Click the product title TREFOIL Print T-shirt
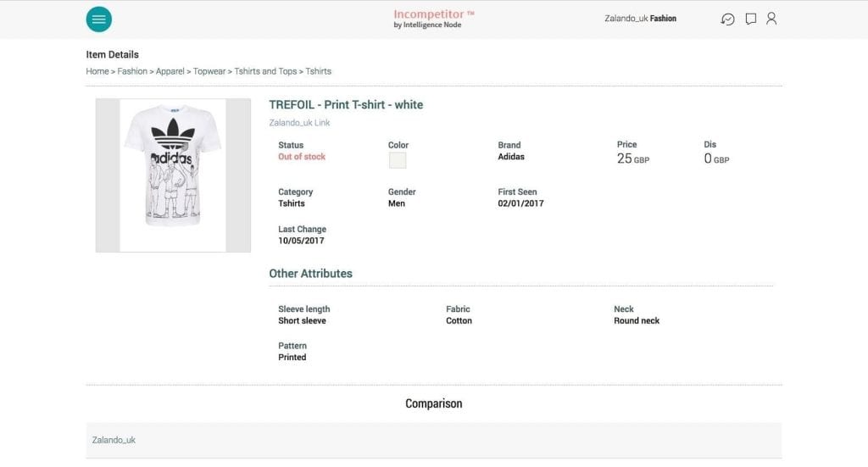868x467 pixels. click(x=346, y=105)
